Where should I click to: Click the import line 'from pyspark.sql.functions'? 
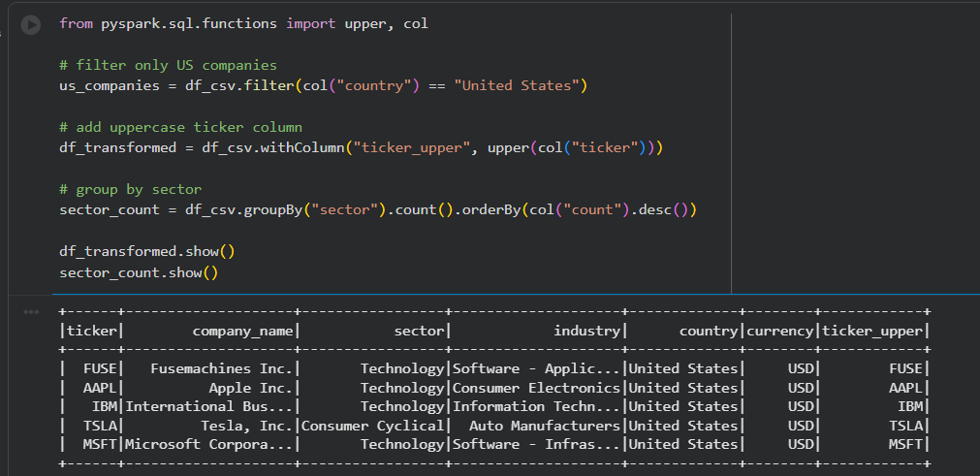tap(243, 23)
